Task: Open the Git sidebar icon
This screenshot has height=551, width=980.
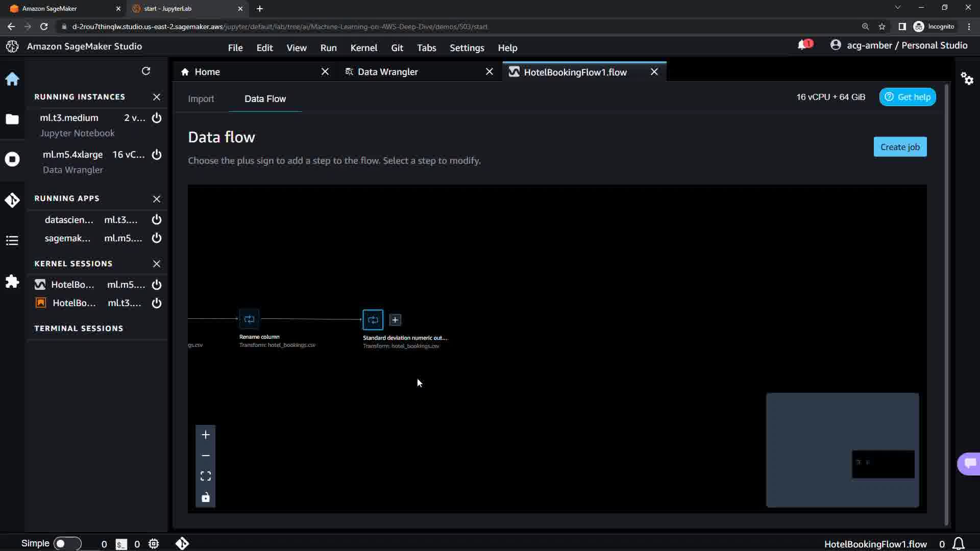Action: coord(12,200)
